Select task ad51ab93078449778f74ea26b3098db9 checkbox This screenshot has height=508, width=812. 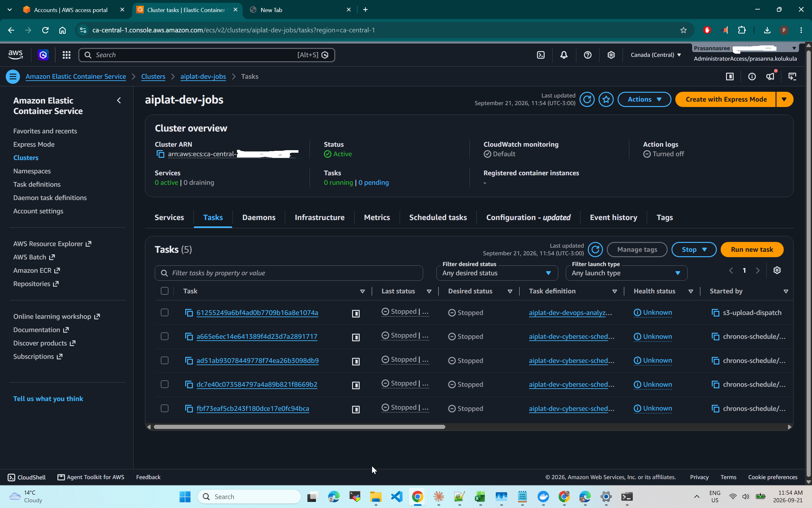pos(164,360)
